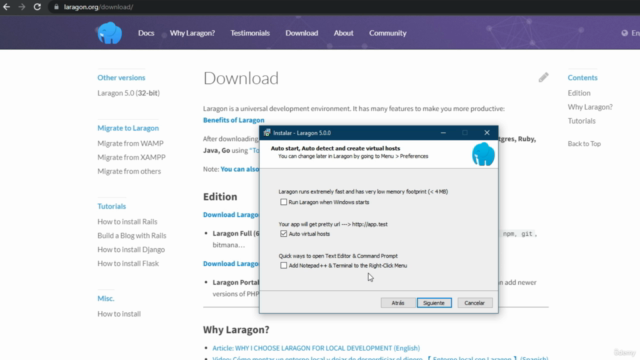The width and height of the screenshot is (640, 360).
Task: Go to Testimonials in the navbar
Action: click(250, 33)
